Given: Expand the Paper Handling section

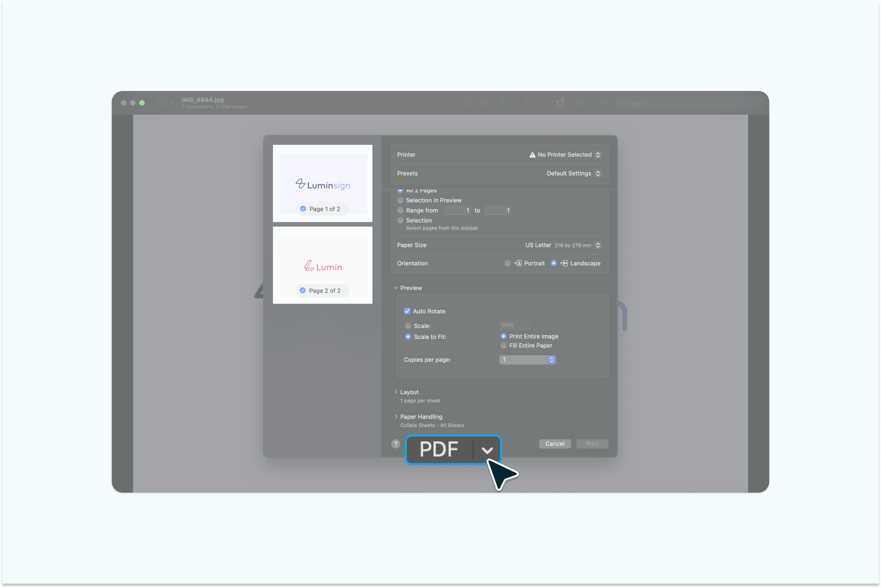Looking at the screenshot, I should 396,417.
